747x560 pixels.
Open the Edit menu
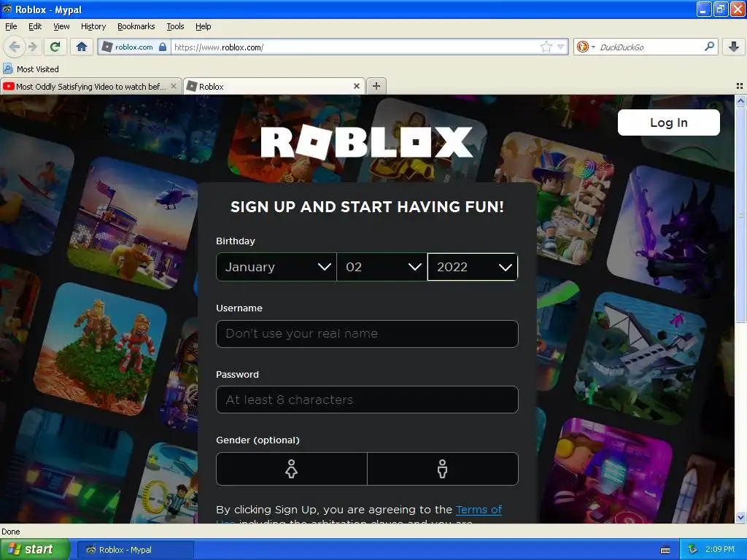[x=35, y=26]
